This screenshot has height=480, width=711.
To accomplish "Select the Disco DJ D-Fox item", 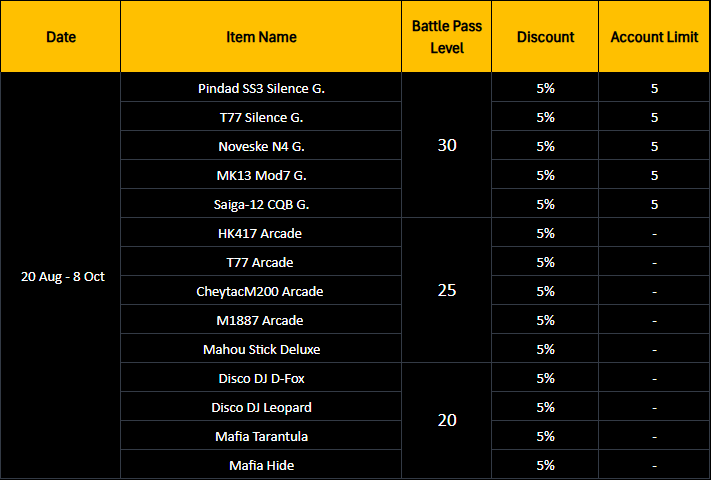I will click(x=261, y=378).
